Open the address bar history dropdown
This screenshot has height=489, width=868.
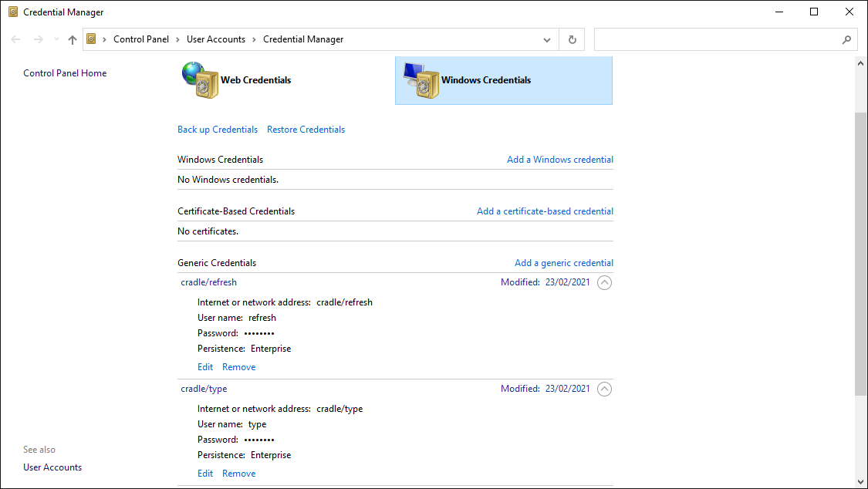click(x=547, y=39)
